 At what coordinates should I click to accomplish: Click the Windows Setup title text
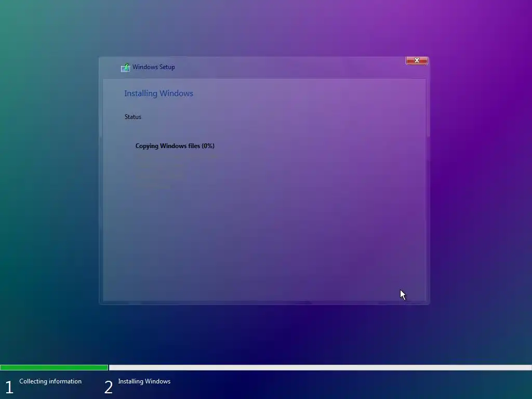pos(154,67)
